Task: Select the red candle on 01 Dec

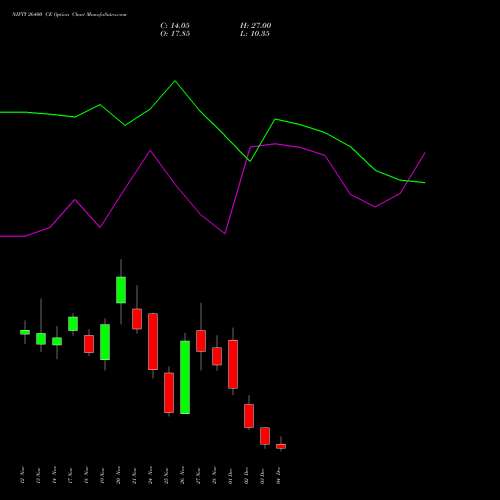Action: tap(233, 364)
